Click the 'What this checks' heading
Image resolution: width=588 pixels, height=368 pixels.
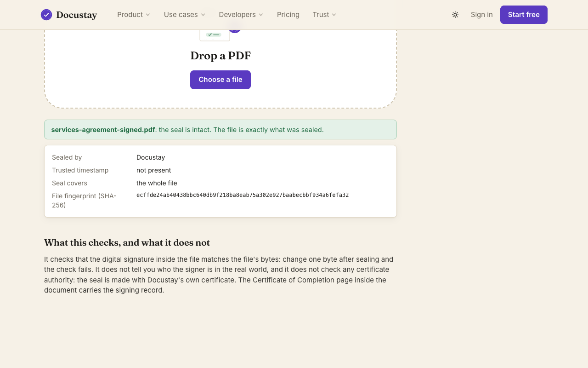pyautogui.click(x=127, y=242)
